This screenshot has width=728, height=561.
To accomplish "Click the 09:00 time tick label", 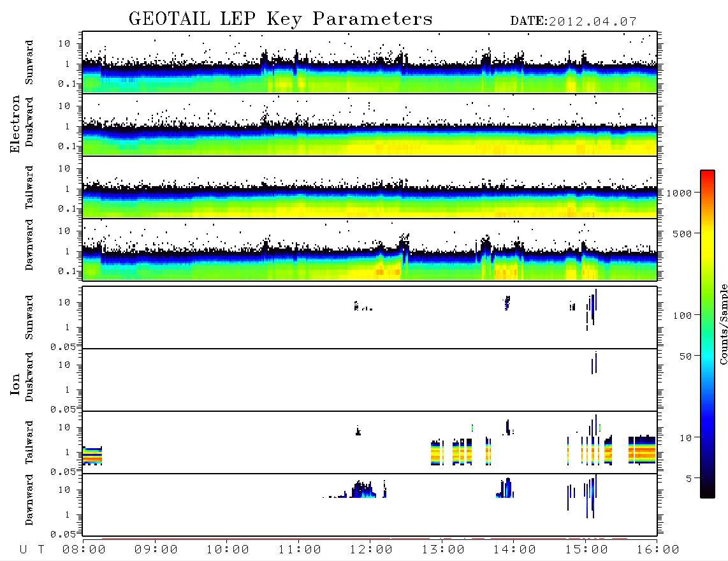I will 156,550.
